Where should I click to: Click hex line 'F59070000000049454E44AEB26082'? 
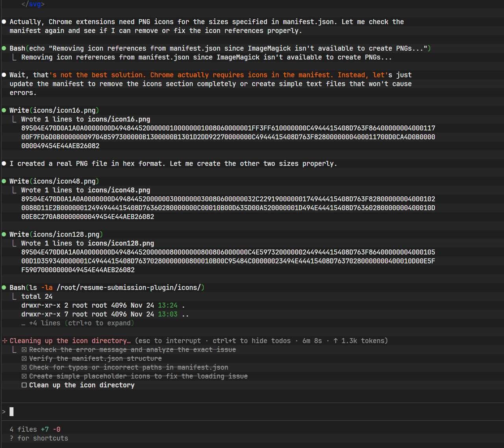[x=78, y=270]
